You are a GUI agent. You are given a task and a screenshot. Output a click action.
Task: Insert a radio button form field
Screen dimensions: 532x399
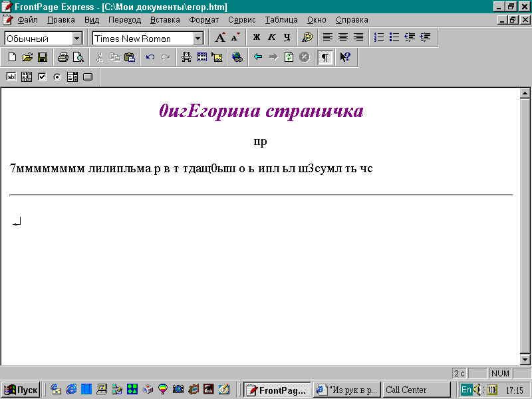57,76
